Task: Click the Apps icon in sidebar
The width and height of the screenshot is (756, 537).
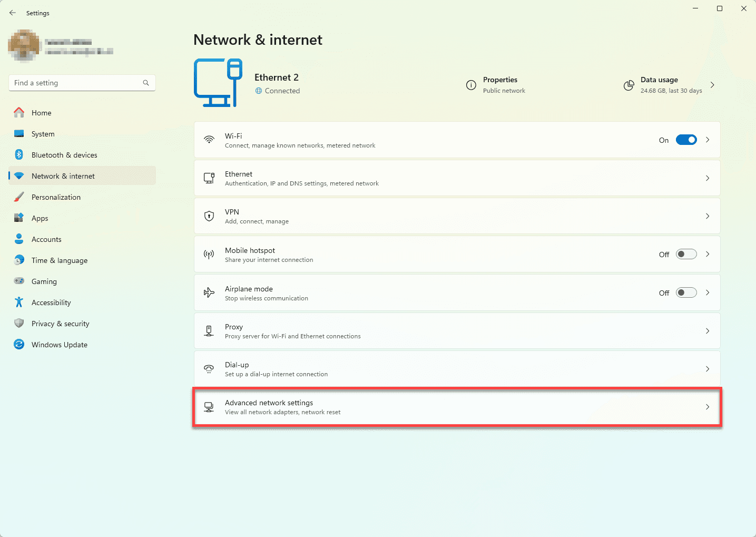Action: [x=19, y=218]
